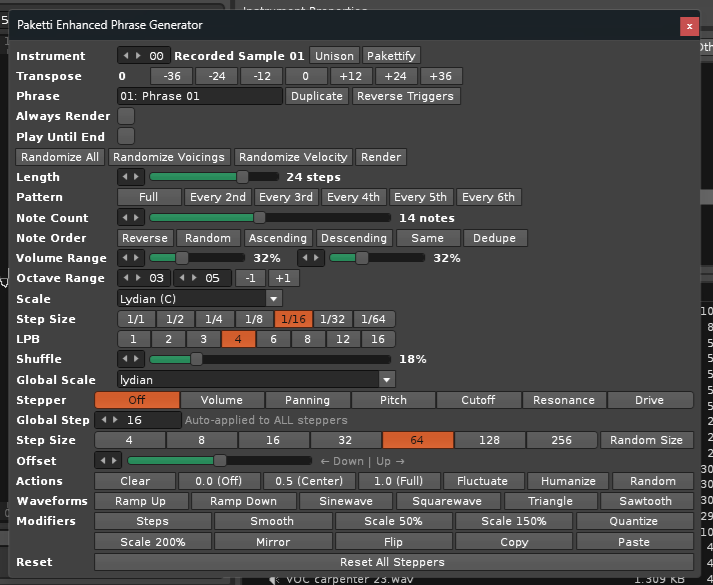Click Randomize All
This screenshot has height=585, width=713.
point(60,157)
